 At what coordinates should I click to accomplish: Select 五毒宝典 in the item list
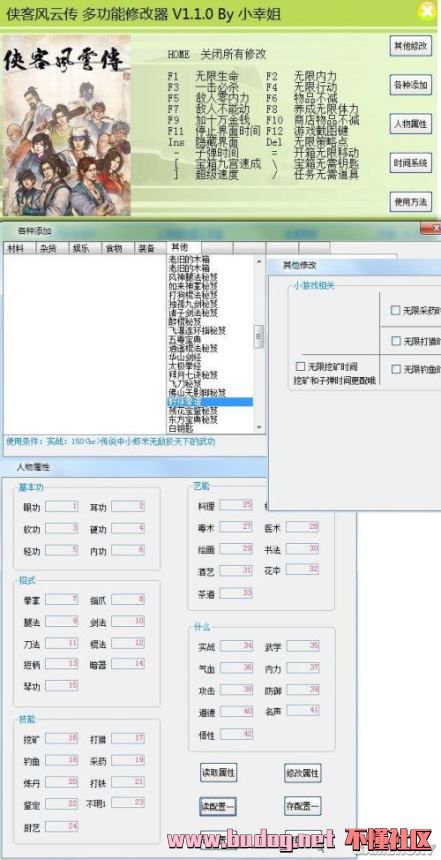184,340
